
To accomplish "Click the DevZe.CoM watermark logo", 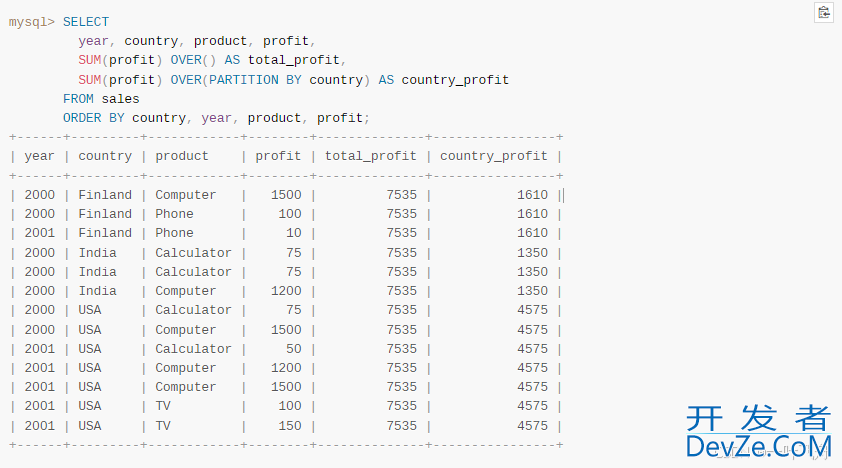I will pyautogui.click(x=758, y=432).
